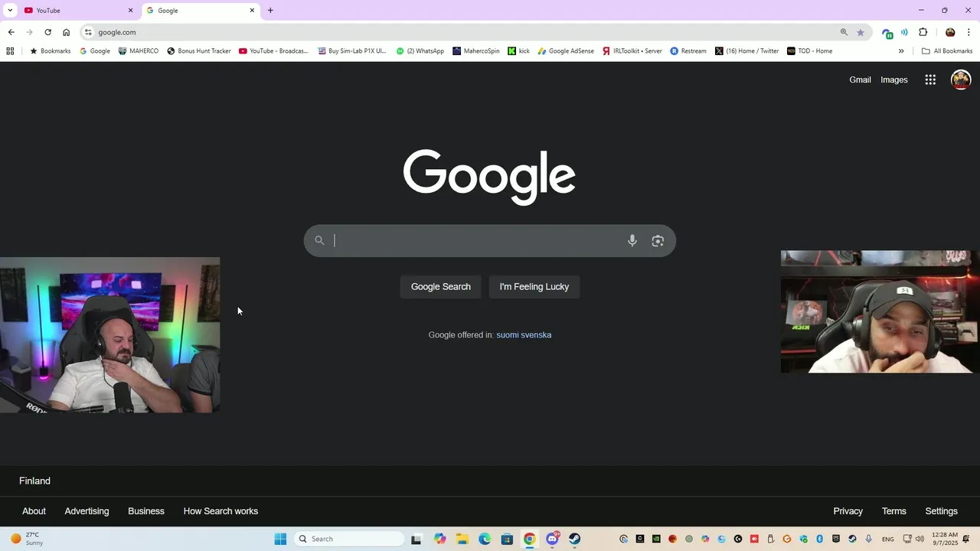The height and width of the screenshot is (551, 980).
Task: Open the Advertising footer link
Action: coord(87,511)
